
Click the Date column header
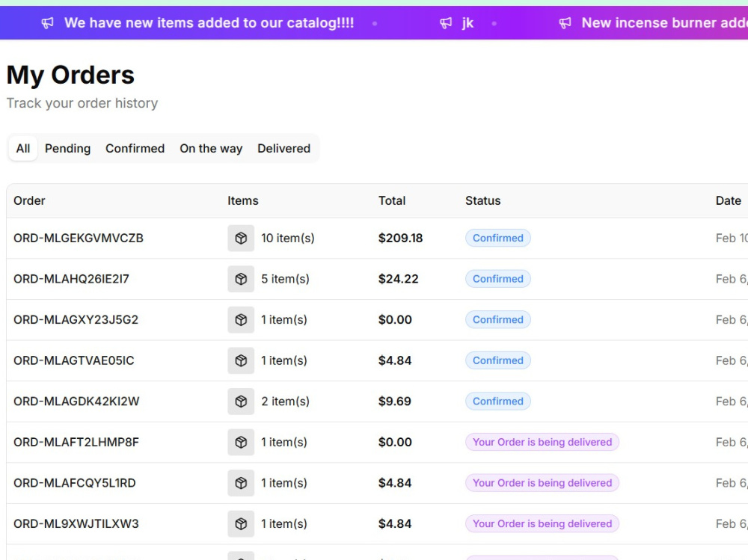729,201
